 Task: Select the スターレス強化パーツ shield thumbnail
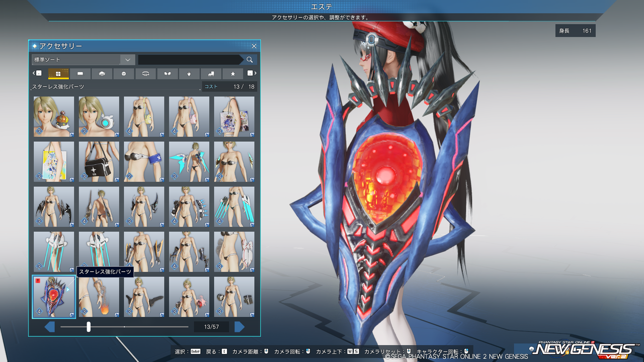(x=54, y=297)
